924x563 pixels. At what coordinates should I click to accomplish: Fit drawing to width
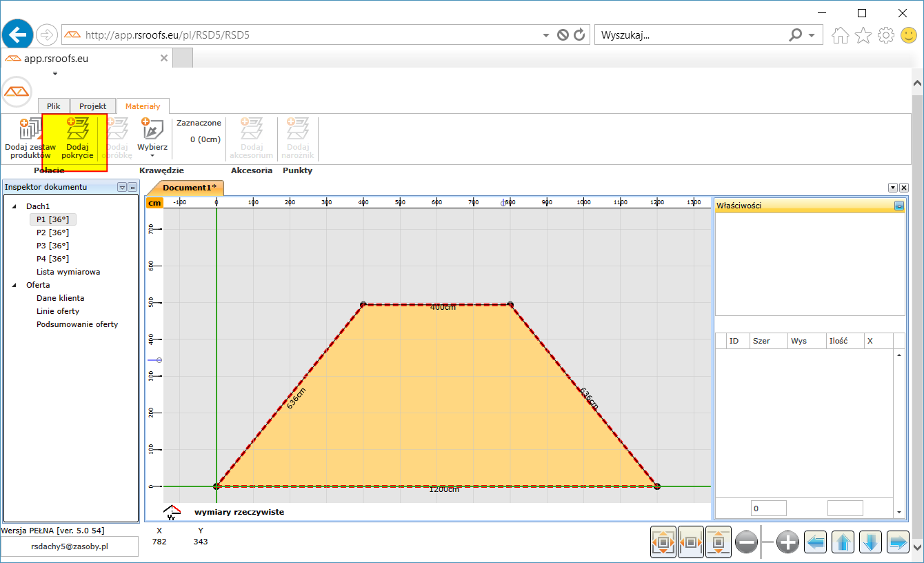pos(690,542)
